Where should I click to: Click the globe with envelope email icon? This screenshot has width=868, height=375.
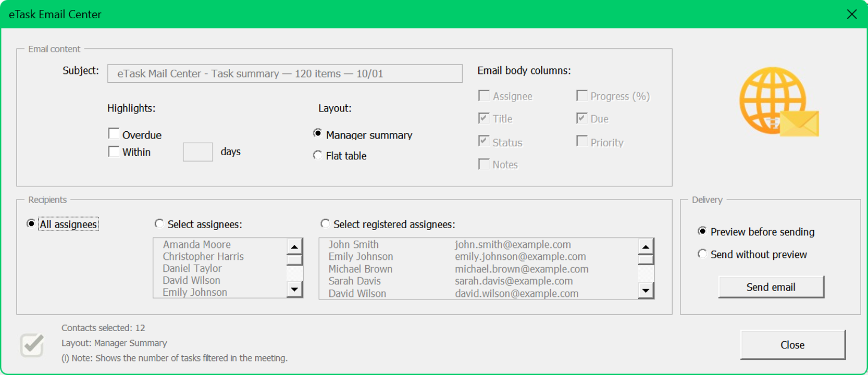pos(778,102)
